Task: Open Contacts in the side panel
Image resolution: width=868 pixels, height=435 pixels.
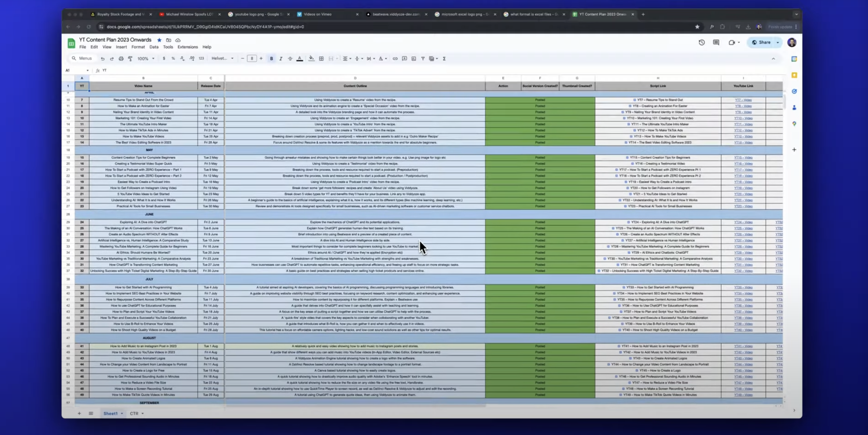Action: click(794, 108)
